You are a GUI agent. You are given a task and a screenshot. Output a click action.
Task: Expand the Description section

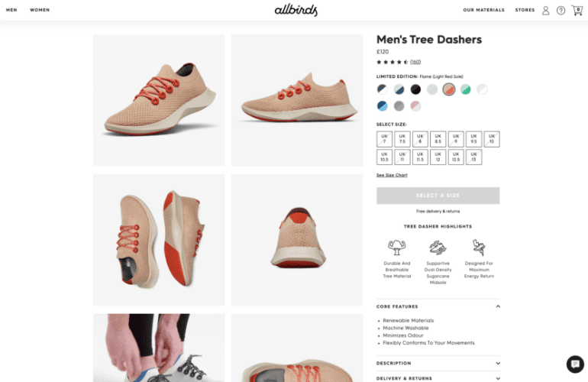[x=438, y=363]
